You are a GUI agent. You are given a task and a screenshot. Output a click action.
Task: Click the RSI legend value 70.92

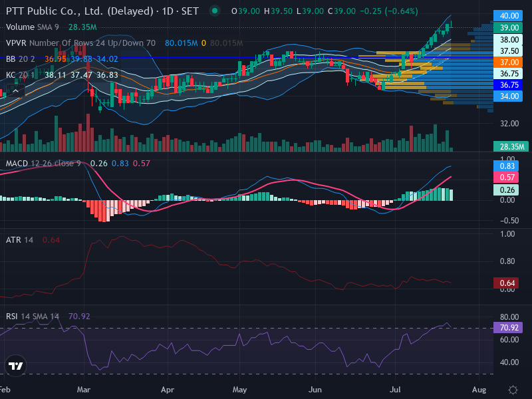point(79,317)
